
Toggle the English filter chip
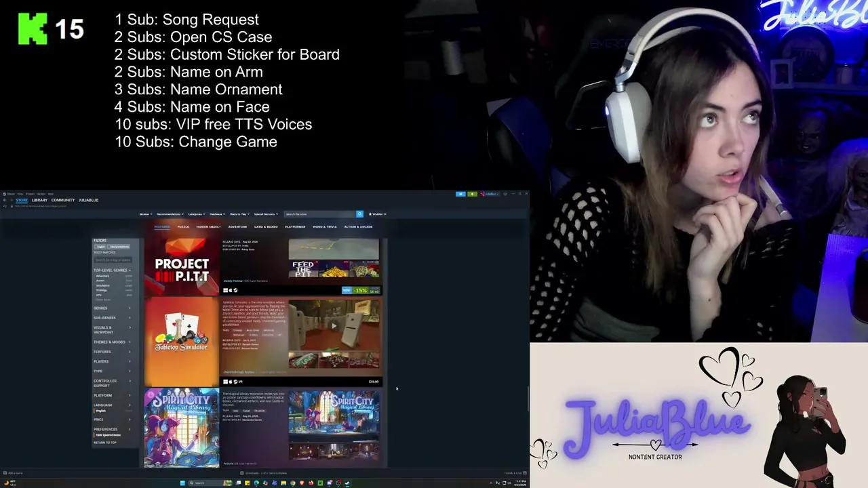point(101,247)
